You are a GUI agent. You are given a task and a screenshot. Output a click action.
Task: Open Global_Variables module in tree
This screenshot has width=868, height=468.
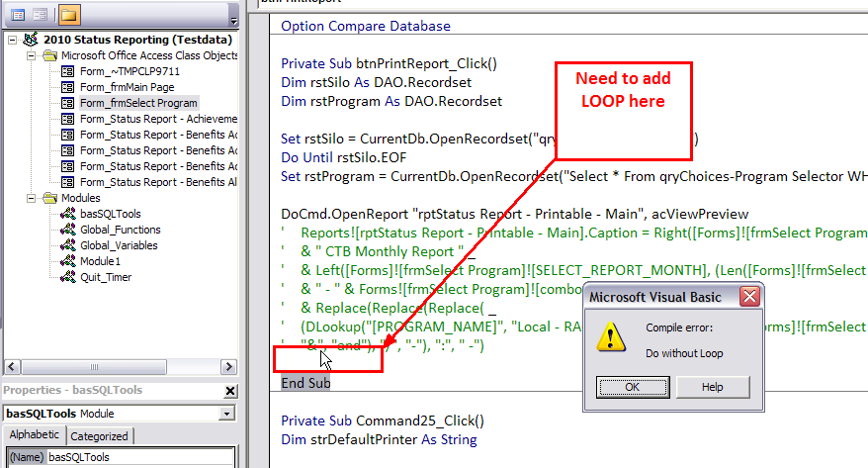119,245
